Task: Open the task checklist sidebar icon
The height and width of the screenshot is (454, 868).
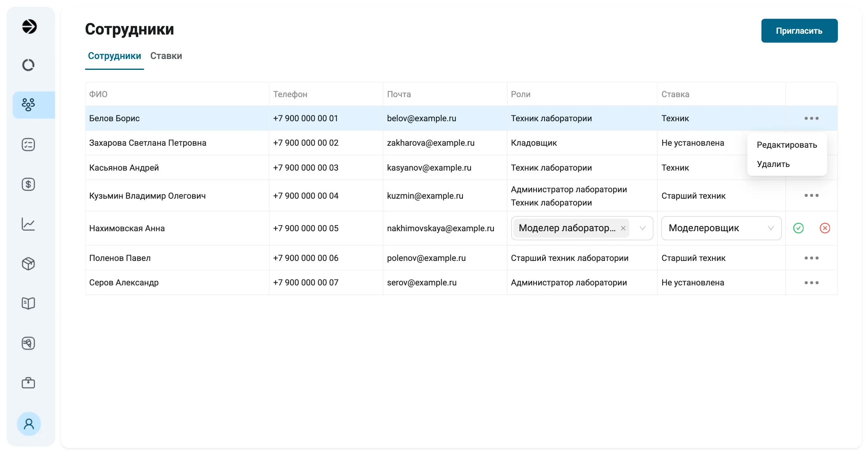Action: pos(28,145)
